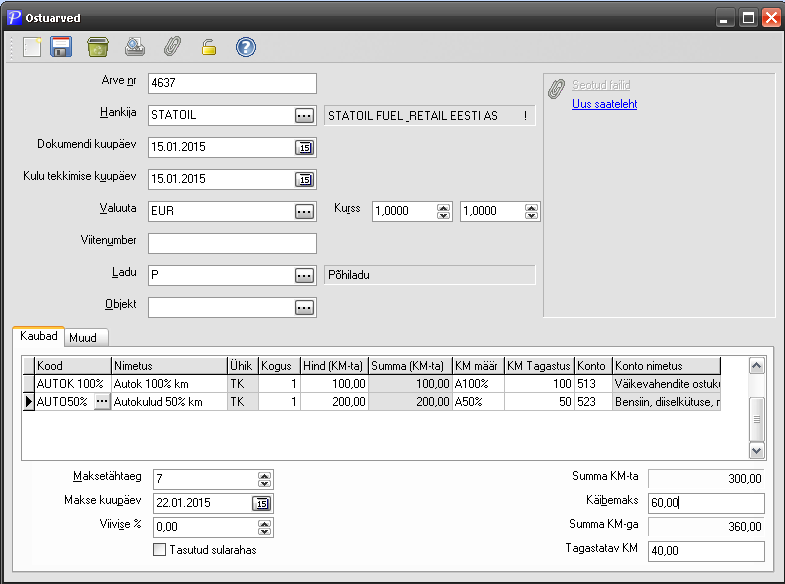Viewport: 785px width, 584px height.
Task: Click the Hind 200,00 cell
Action: click(x=334, y=402)
